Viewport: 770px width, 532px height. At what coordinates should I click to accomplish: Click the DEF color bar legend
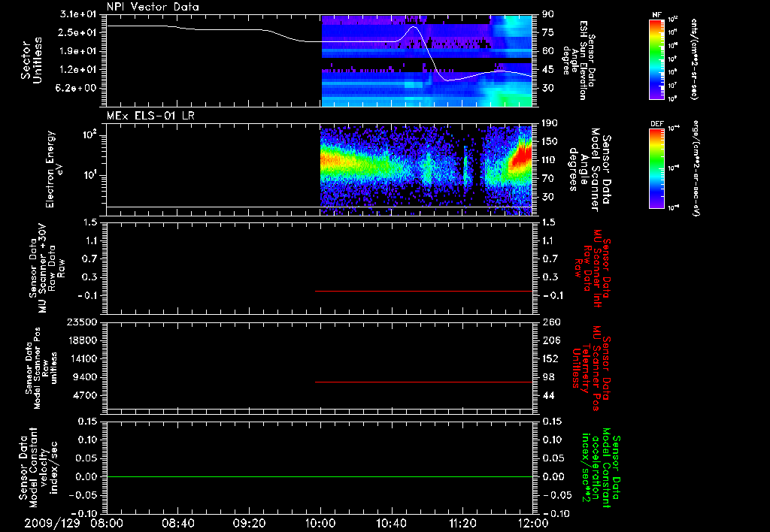(657, 168)
